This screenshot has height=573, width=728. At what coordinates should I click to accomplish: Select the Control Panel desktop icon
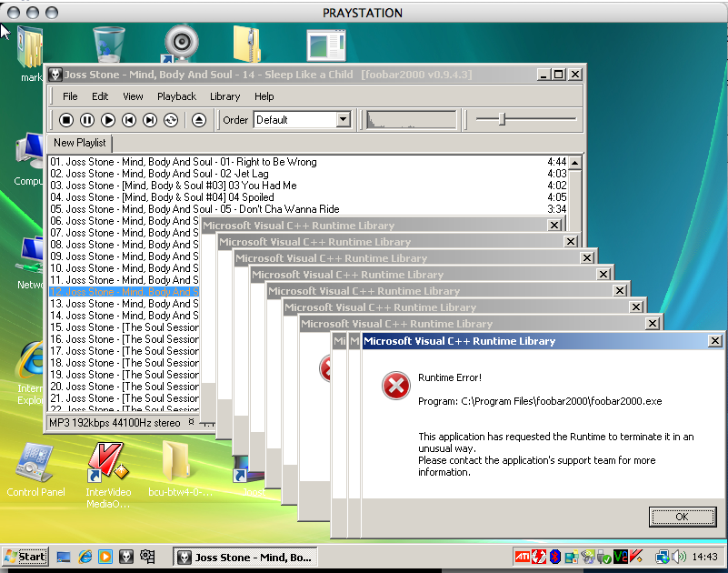[35, 470]
